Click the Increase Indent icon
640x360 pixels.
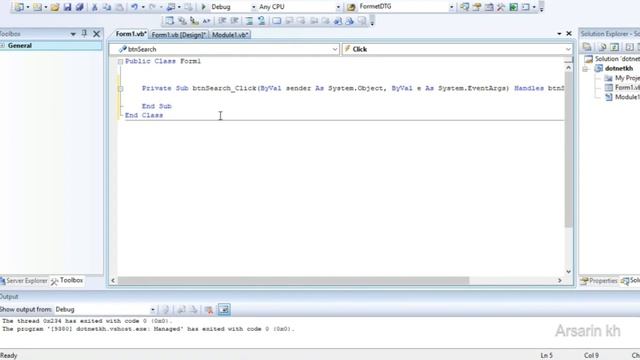235,20
